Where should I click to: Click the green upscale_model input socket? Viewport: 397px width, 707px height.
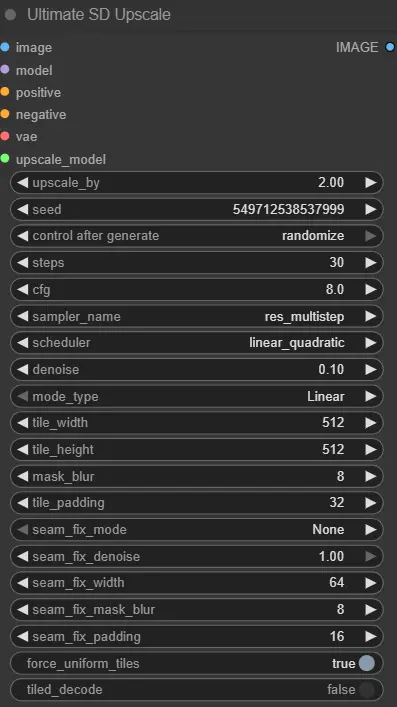[x=5, y=158]
